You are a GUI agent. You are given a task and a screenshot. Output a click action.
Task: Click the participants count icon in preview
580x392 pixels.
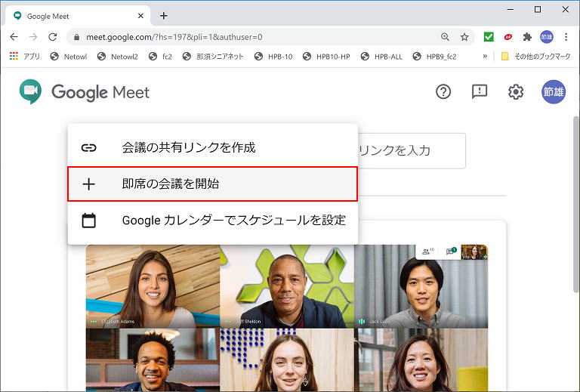[x=428, y=252]
